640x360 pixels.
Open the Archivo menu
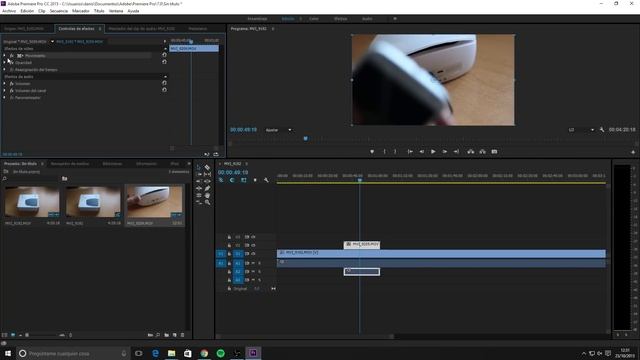9,11
